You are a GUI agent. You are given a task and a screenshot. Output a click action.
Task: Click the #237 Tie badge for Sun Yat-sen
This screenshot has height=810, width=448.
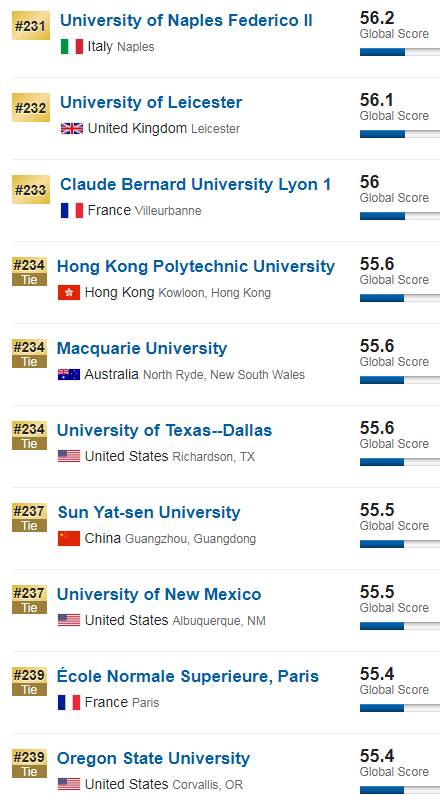coord(29,518)
